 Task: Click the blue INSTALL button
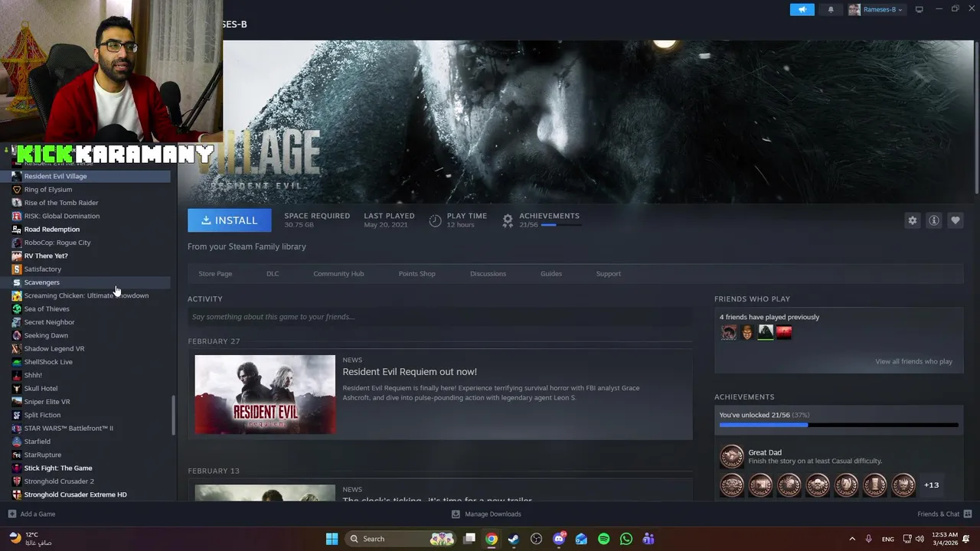(x=229, y=220)
